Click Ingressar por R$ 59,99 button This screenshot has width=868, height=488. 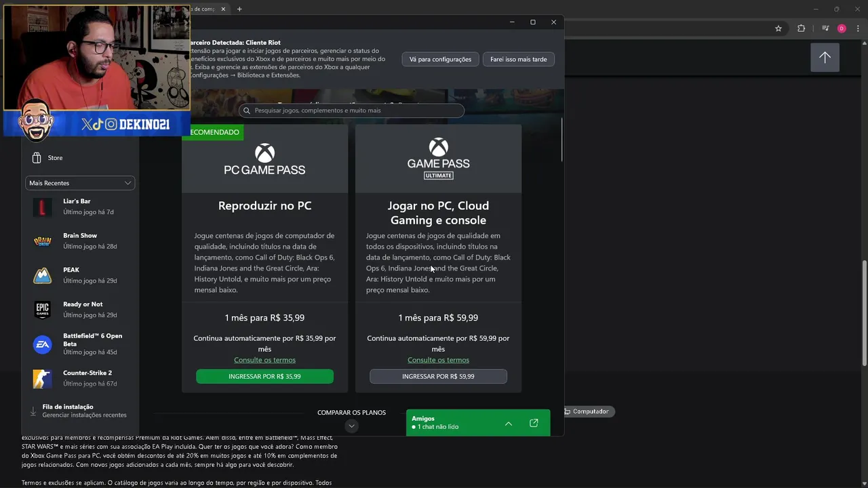click(x=438, y=376)
